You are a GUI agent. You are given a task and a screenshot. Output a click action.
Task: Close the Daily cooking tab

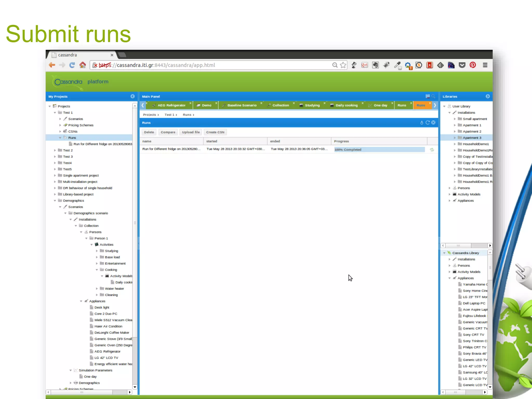click(363, 103)
